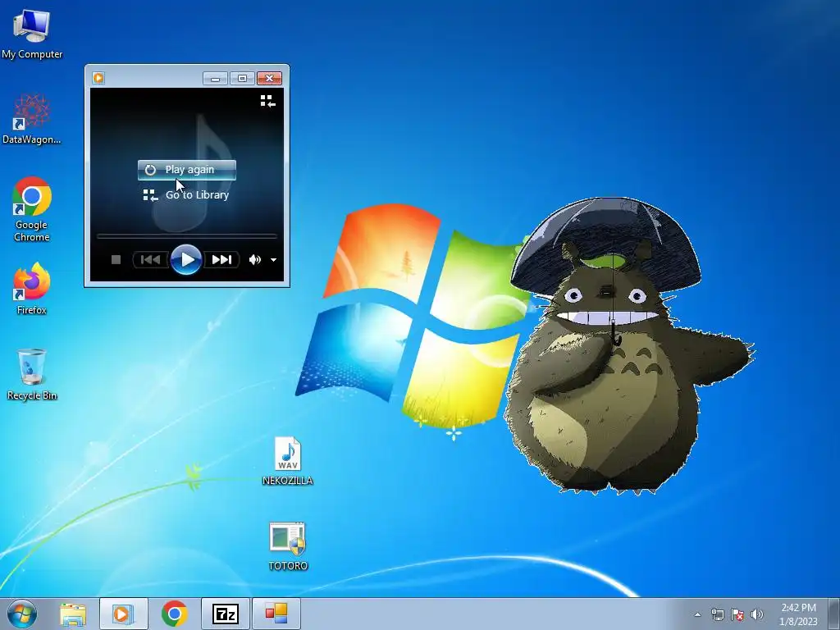The width and height of the screenshot is (840, 630).
Task: Start playback with the round Play button
Action: click(186, 260)
